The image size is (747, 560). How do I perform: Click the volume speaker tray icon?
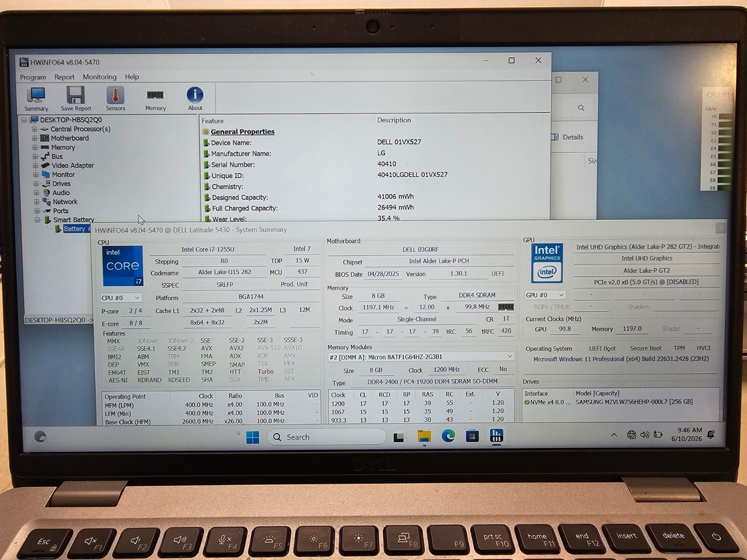point(645,435)
